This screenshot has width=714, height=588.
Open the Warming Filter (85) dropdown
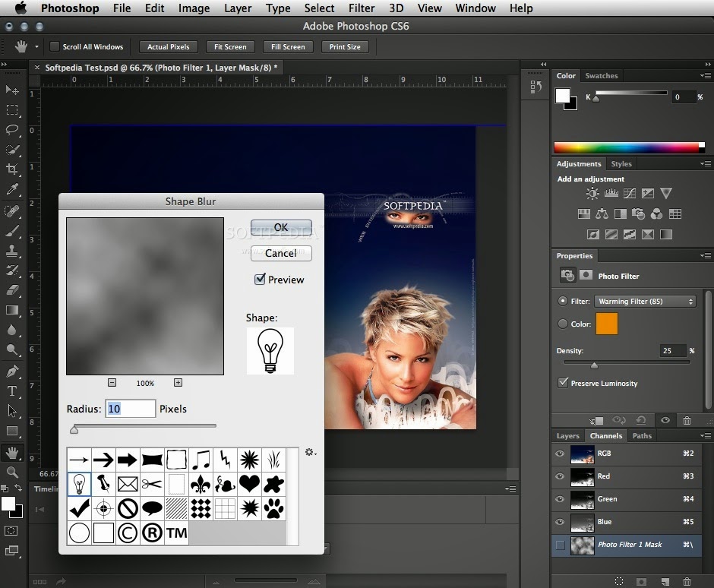click(645, 302)
